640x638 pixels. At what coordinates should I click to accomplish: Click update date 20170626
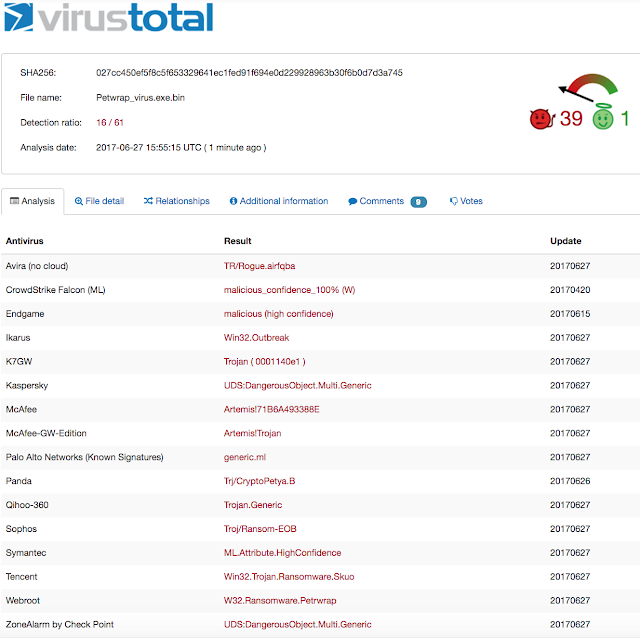pos(570,481)
